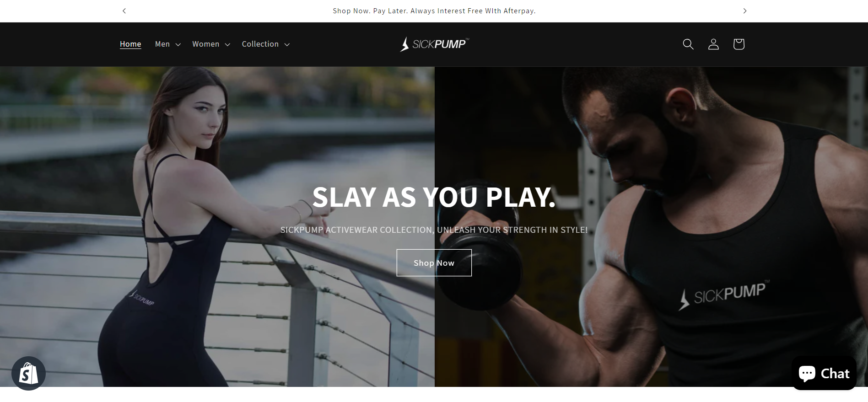Click the Slay As You Play heading
Image resolution: width=868 pixels, height=402 pixels.
(434, 197)
